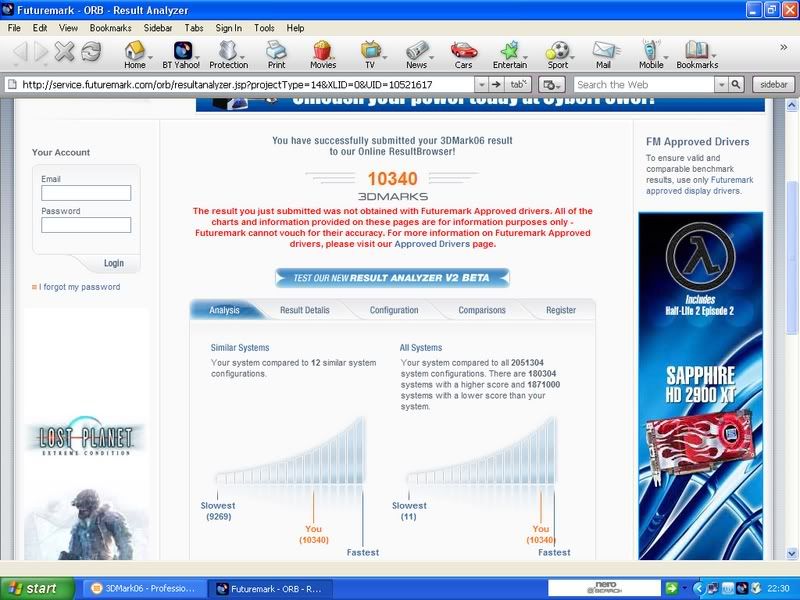The height and width of the screenshot is (600, 800).
Task: Open the Movies popcorn icon
Action: click(x=323, y=55)
